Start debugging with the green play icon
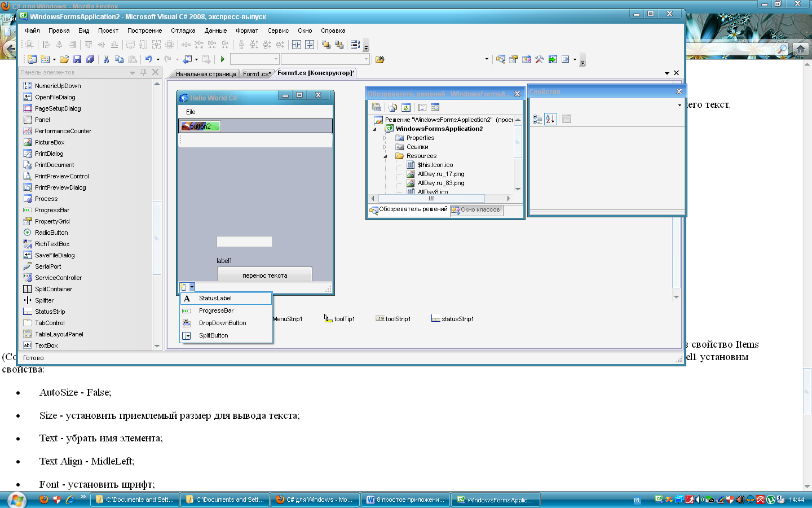The height and width of the screenshot is (508, 812). tap(223, 59)
